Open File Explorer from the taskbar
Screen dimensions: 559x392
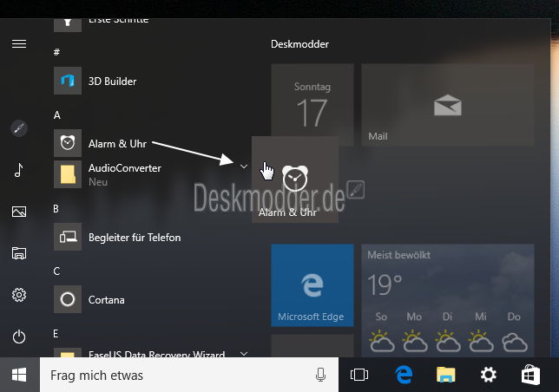pyautogui.click(x=445, y=375)
